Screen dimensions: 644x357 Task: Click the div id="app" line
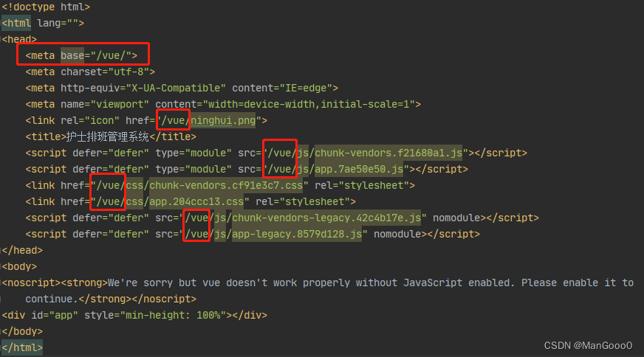pyautogui.click(x=134, y=315)
